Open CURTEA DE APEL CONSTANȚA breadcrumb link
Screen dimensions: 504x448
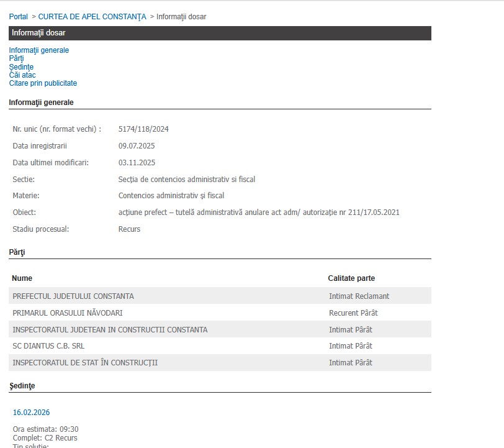(x=92, y=17)
